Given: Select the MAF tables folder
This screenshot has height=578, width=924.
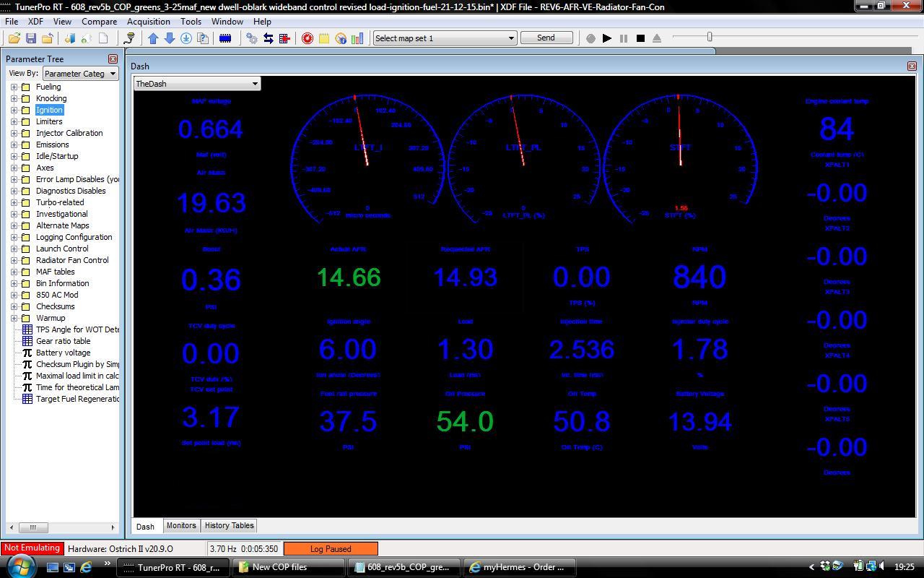Looking at the screenshot, I should [55, 272].
